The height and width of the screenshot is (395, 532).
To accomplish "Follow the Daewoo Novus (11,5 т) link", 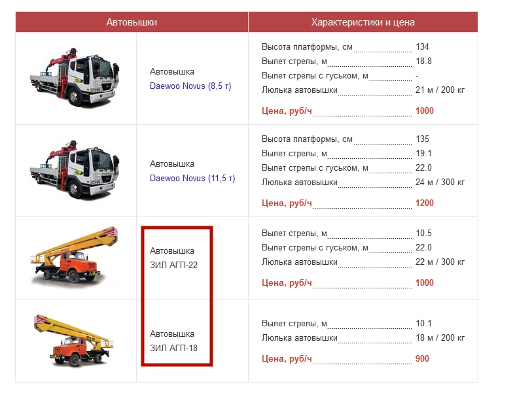I will point(192,179).
